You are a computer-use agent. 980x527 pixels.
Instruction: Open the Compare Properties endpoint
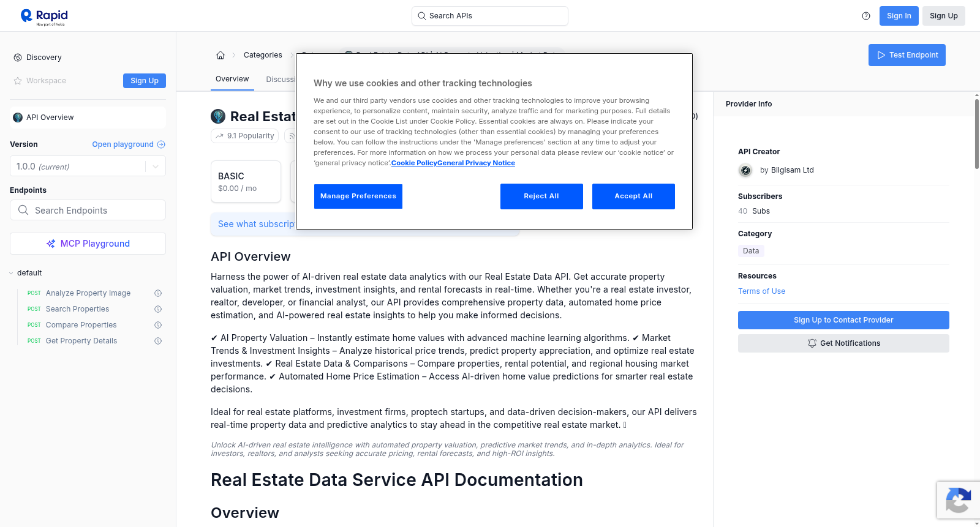(81, 325)
